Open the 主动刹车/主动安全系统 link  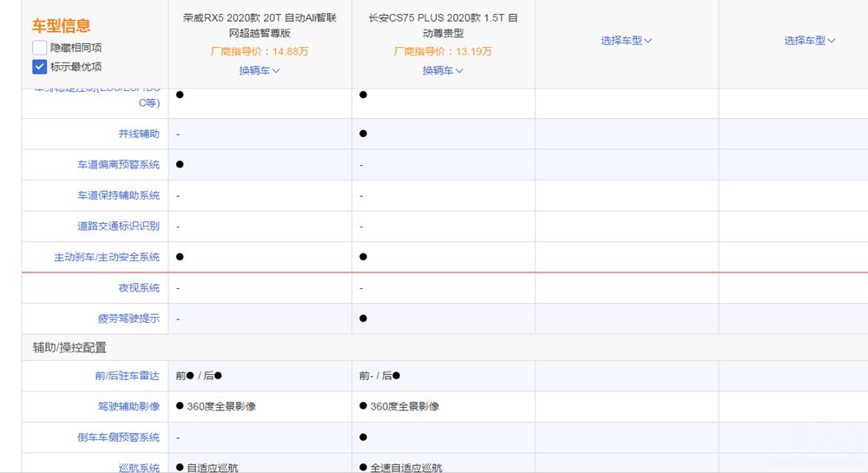[x=107, y=257]
